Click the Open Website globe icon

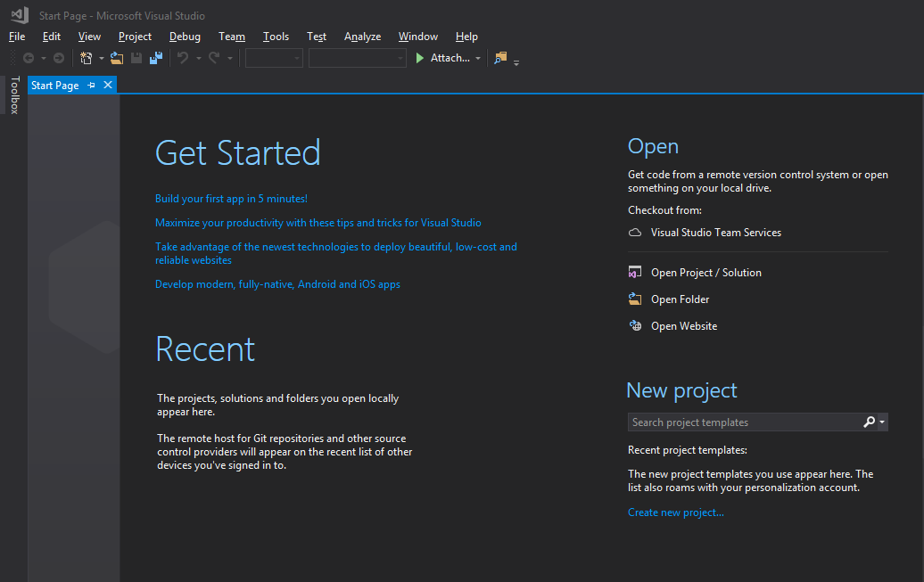click(x=635, y=325)
